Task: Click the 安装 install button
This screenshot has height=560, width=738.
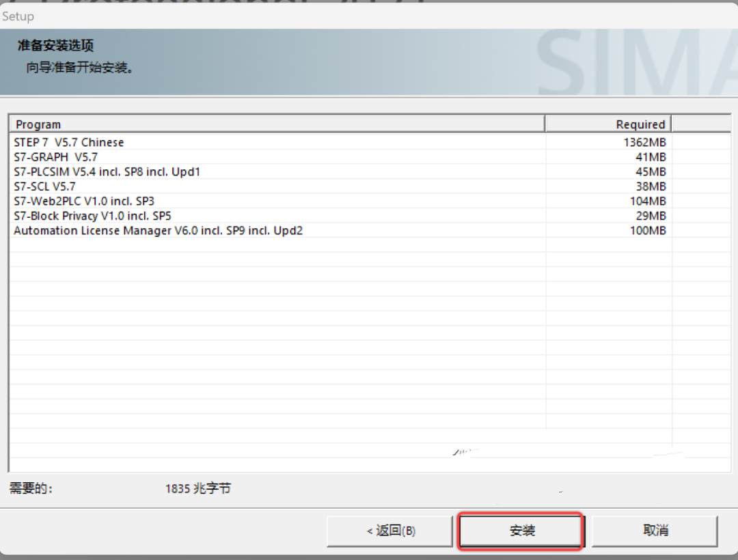Action: click(x=521, y=531)
